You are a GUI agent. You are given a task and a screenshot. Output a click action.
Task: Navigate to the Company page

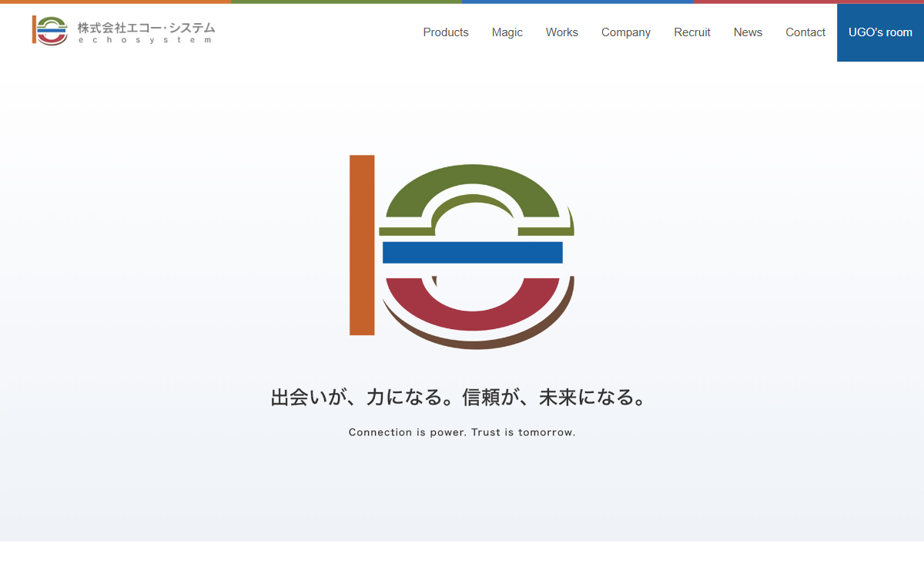pos(626,32)
